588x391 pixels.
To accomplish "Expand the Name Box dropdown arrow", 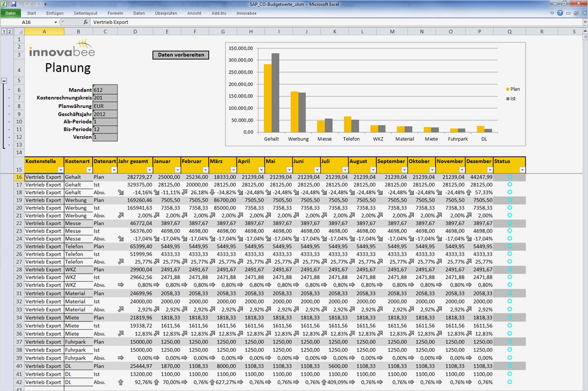I will pyautogui.click(x=55, y=22).
